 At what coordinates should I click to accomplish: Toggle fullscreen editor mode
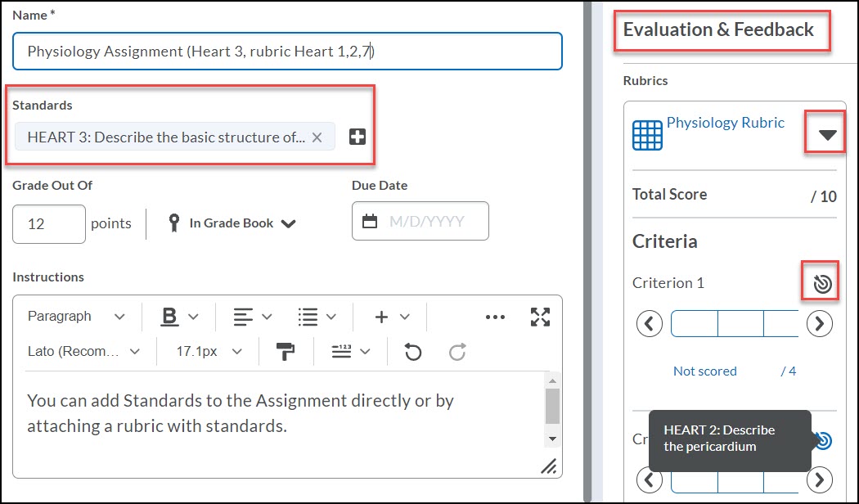click(540, 317)
